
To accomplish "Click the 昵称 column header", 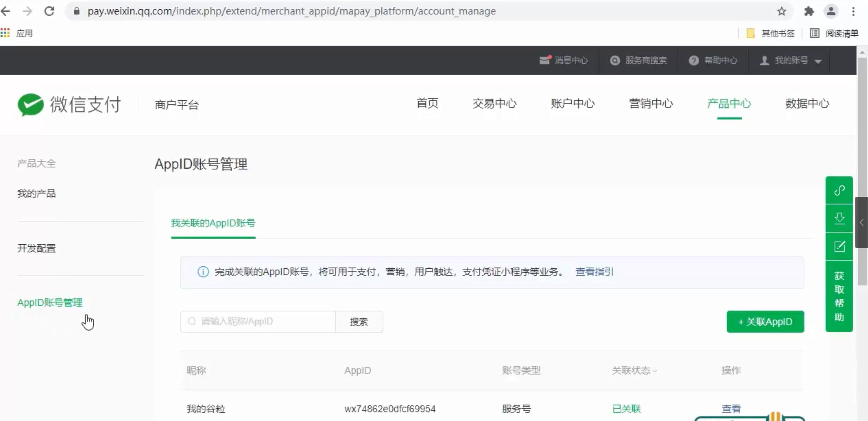I will tap(196, 370).
